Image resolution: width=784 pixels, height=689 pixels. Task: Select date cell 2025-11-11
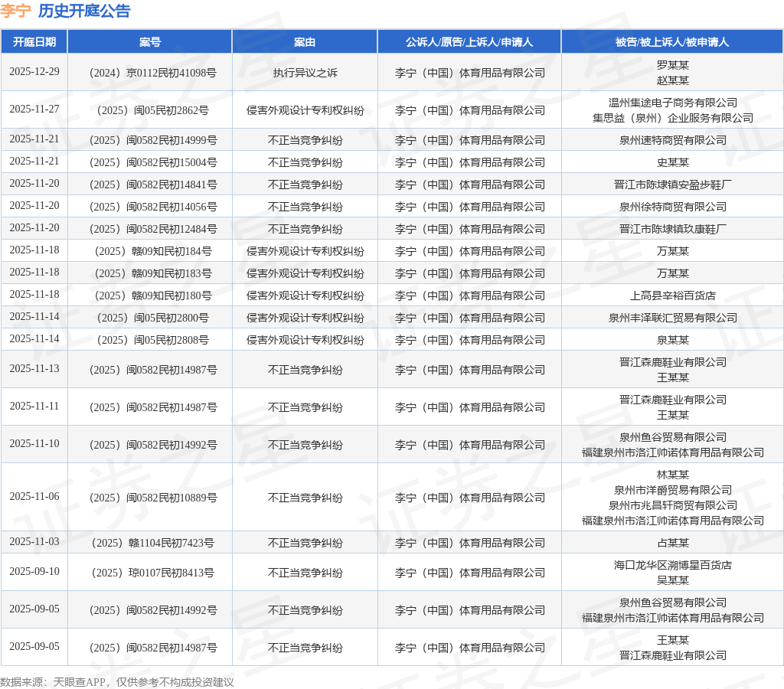pyautogui.click(x=34, y=407)
